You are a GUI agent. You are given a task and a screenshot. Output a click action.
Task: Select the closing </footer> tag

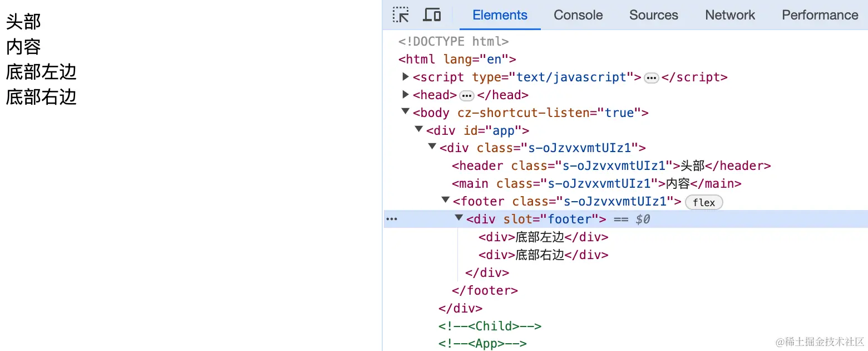pyautogui.click(x=485, y=290)
